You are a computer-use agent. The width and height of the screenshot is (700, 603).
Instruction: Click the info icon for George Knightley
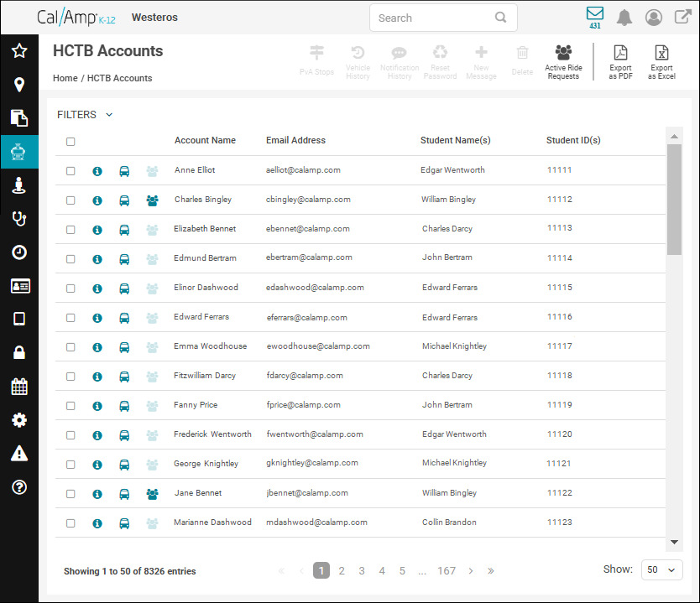point(97,465)
